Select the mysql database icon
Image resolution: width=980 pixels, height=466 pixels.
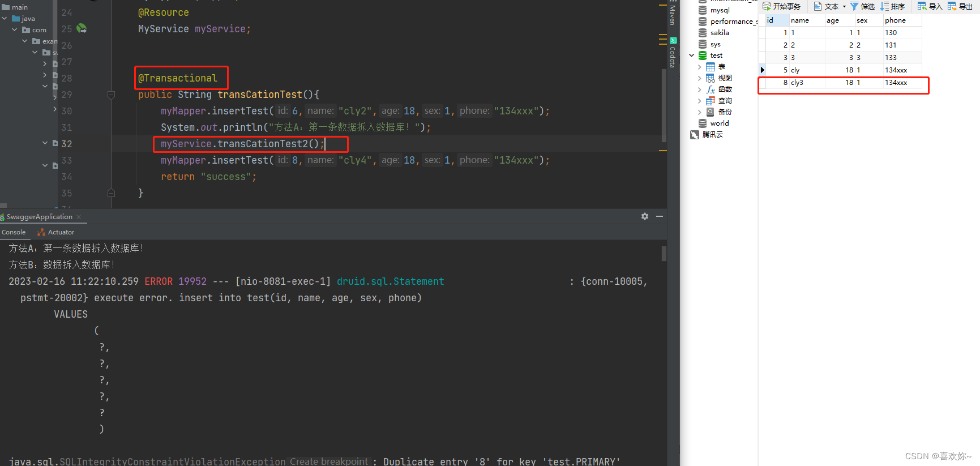703,10
